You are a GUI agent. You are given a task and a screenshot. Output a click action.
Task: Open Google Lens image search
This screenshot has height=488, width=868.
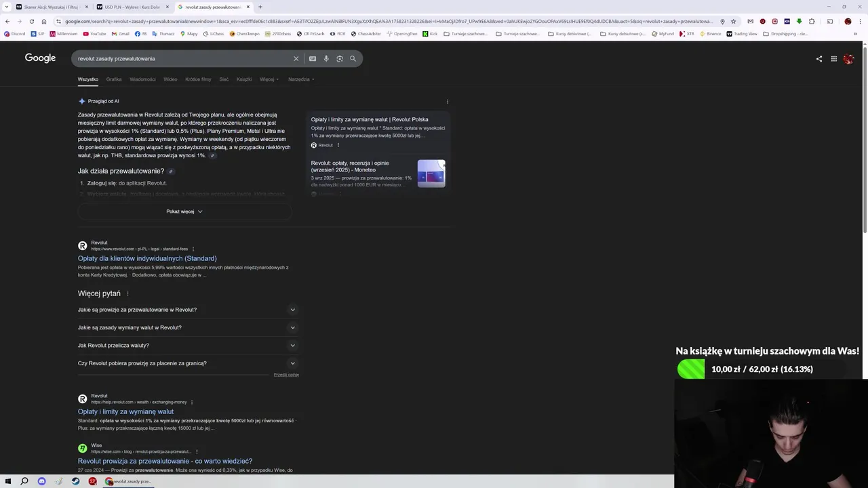[x=340, y=59]
